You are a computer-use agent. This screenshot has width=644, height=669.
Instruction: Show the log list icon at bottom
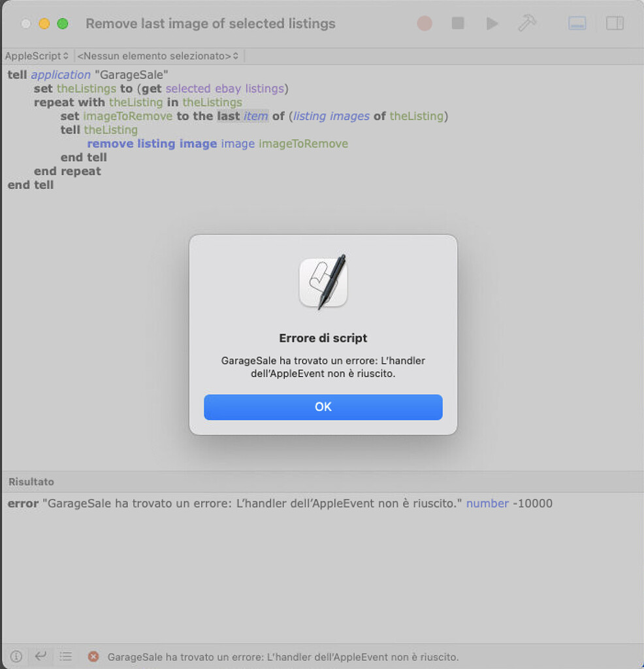click(x=66, y=656)
